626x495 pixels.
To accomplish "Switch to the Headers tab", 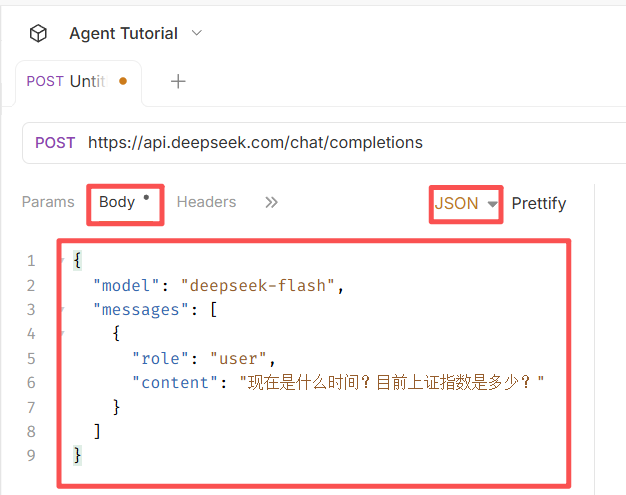I will (x=206, y=202).
